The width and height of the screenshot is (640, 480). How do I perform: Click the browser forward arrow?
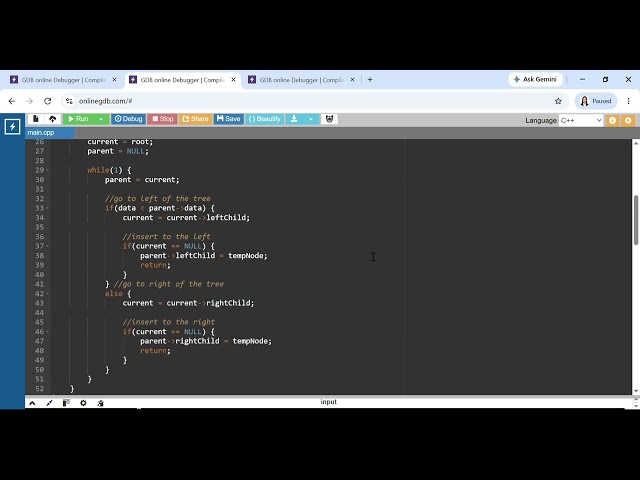[29, 101]
